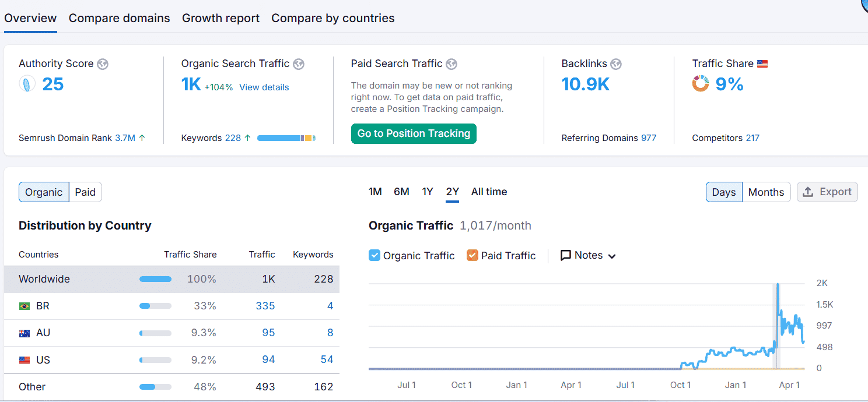Viewport: 868px width, 402px height.
Task: Open the Overview tab
Action: [30, 18]
